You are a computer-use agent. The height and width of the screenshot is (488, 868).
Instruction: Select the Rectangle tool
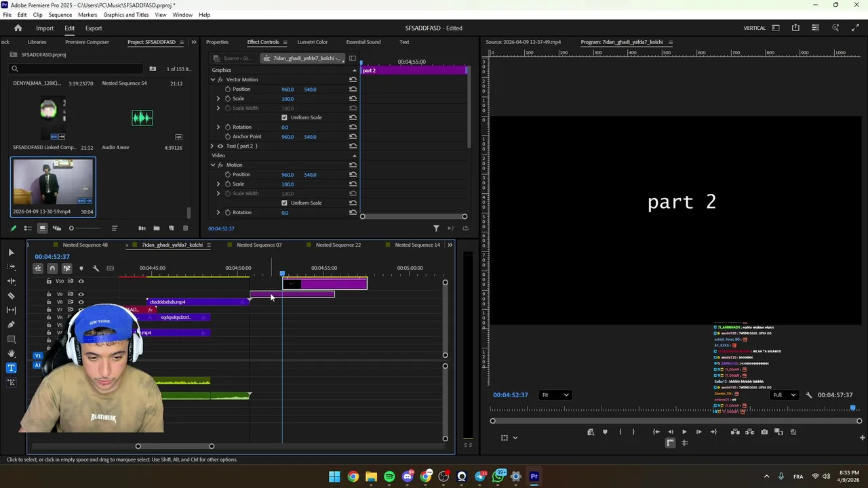click(x=11, y=339)
